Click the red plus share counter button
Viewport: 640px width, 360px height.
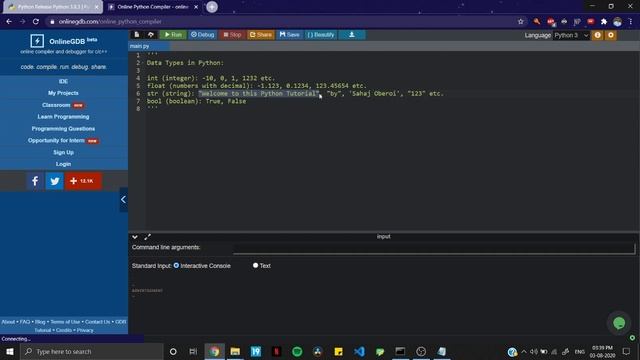(x=83, y=181)
